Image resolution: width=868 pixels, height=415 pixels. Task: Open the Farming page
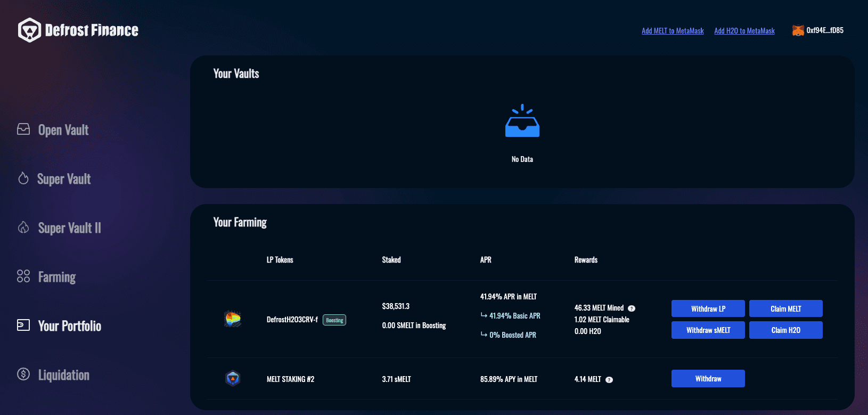[57, 277]
